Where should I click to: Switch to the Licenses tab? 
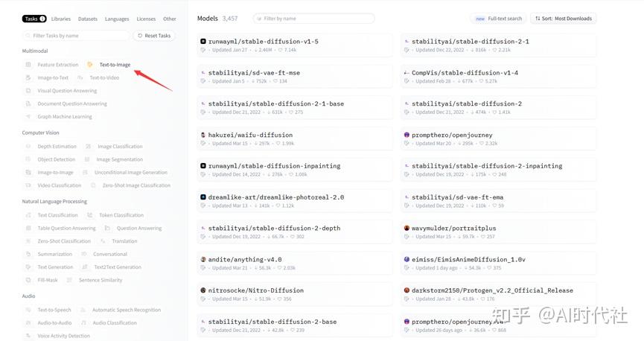tap(146, 19)
